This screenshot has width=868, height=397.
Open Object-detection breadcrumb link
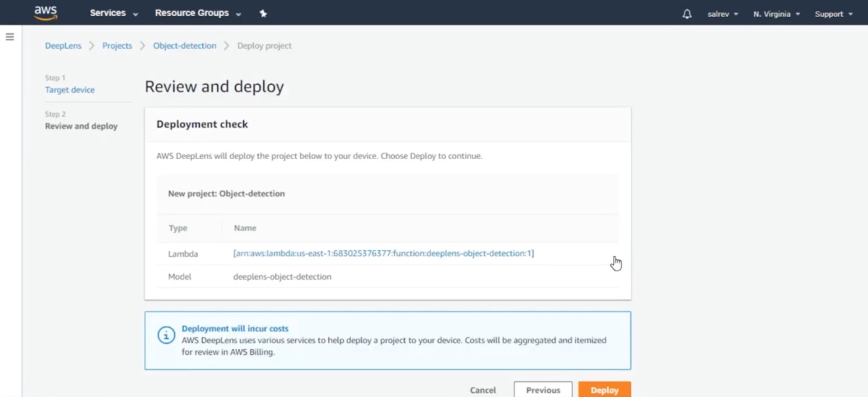[x=185, y=46]
